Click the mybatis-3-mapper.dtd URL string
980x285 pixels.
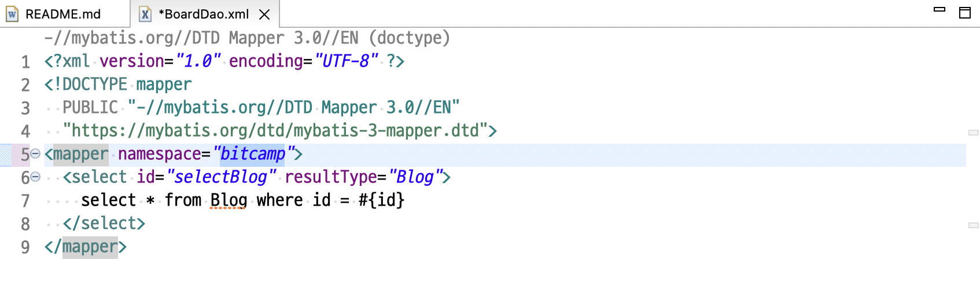point(275,130)
